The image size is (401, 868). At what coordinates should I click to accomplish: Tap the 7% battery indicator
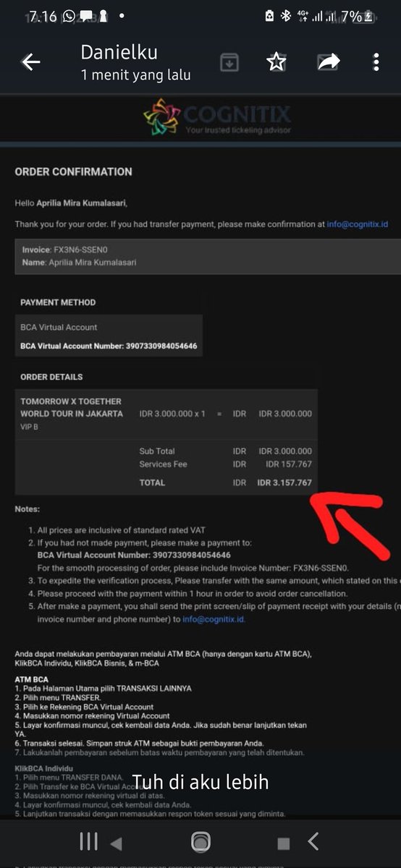tap(358, 15)
